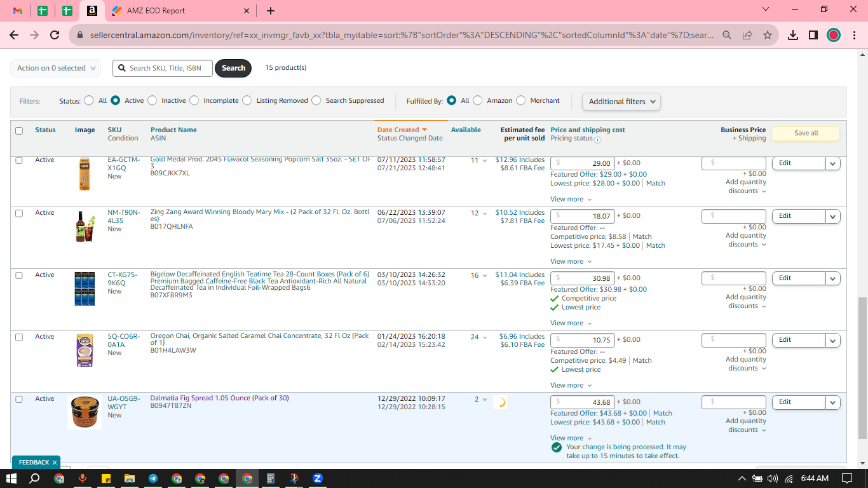Open Windows taskbar search
Screen dimensions: 868x488
(x=35, y=478)
